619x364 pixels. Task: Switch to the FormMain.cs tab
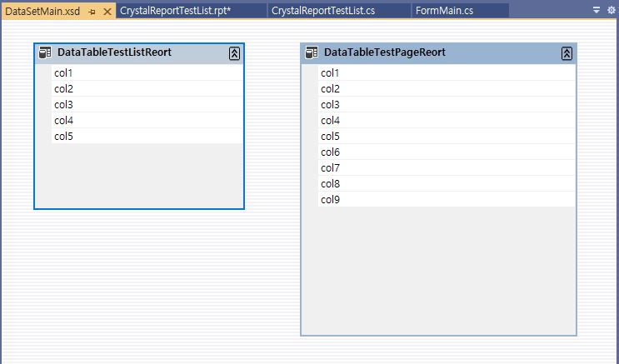461,11
